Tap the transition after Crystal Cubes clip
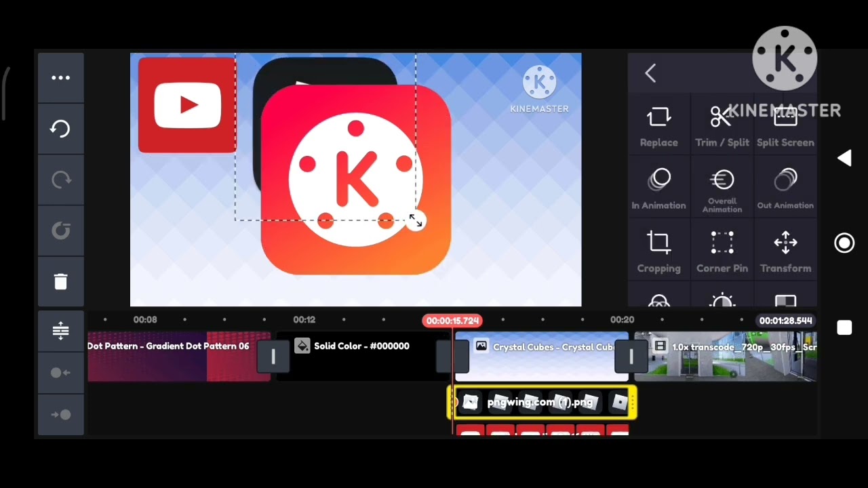 pos(631,357)
